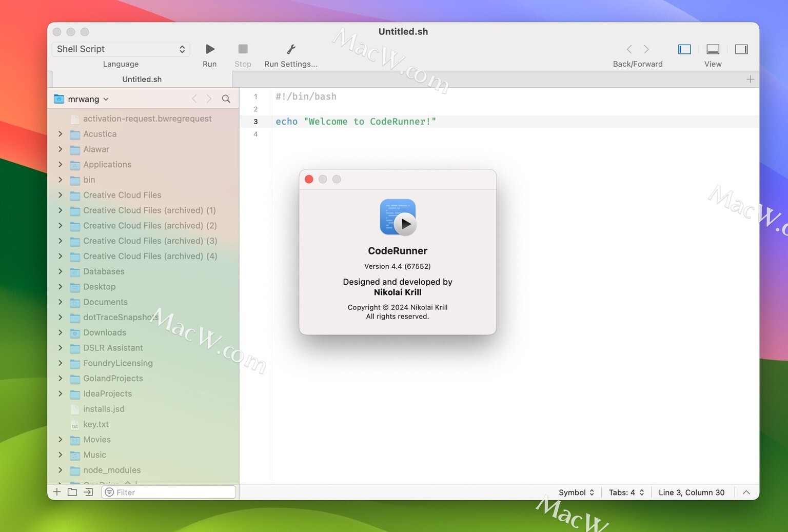The image size is (788, 532).
Task: Click the Line 3, Column 30 indicator
Action: click(x=692, y=492)
